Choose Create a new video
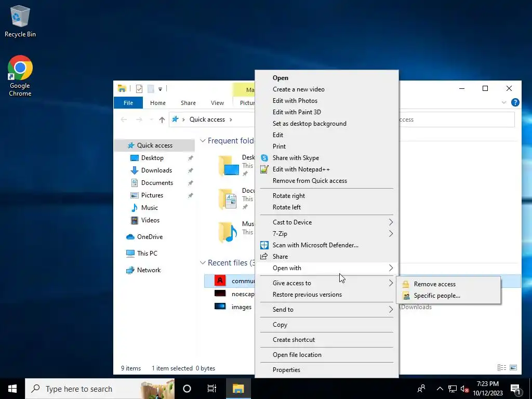 coord(299,89)
